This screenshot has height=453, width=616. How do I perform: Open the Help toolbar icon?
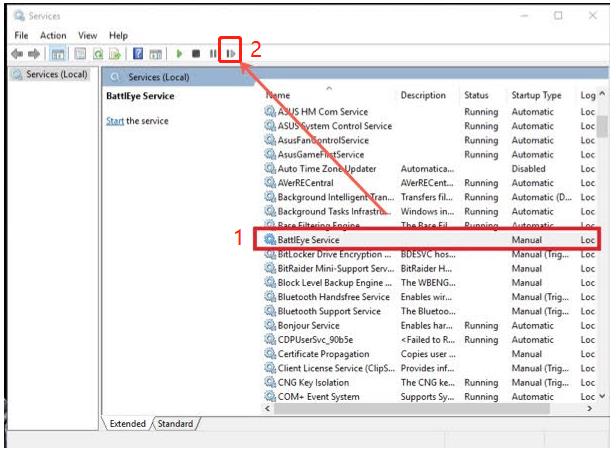(x=138, y=53)
